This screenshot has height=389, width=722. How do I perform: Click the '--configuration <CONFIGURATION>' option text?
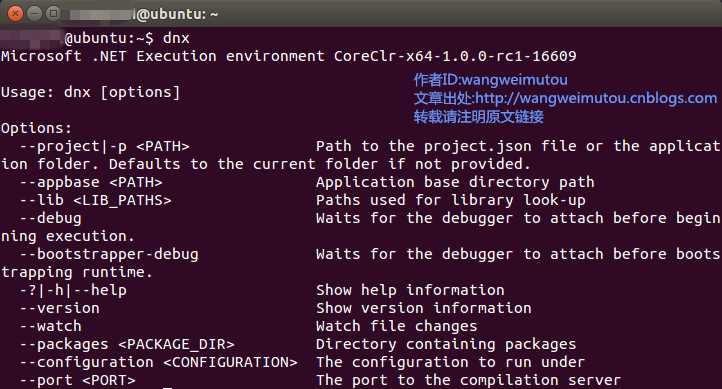[x=158, y=362]
